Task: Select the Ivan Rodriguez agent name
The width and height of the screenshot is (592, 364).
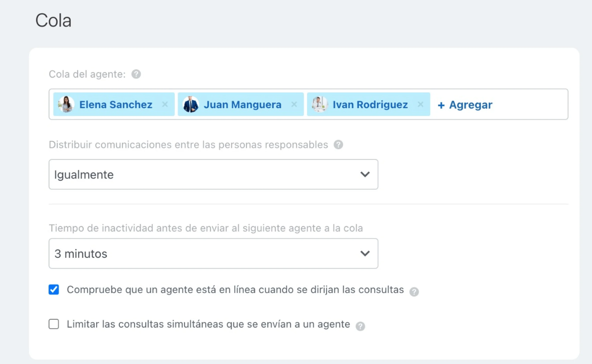Action: click(370, 104)
